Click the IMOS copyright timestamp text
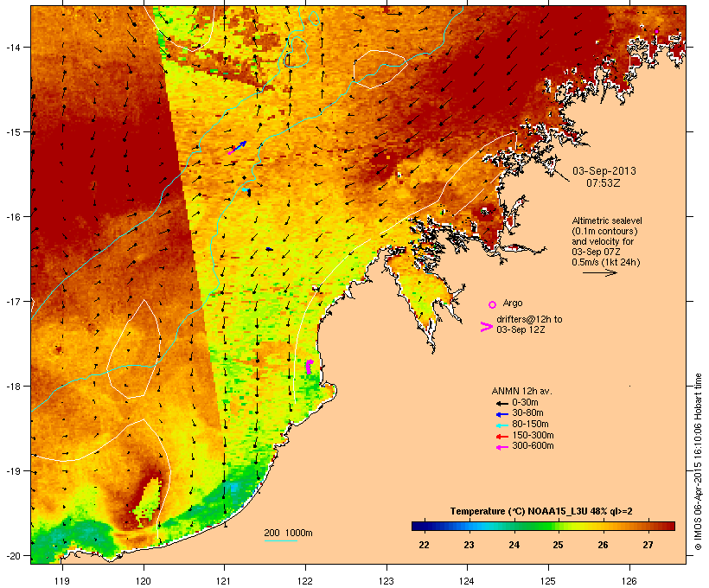Image resolution: width=709 pixels, height=588 pixels. pos(698,462)
